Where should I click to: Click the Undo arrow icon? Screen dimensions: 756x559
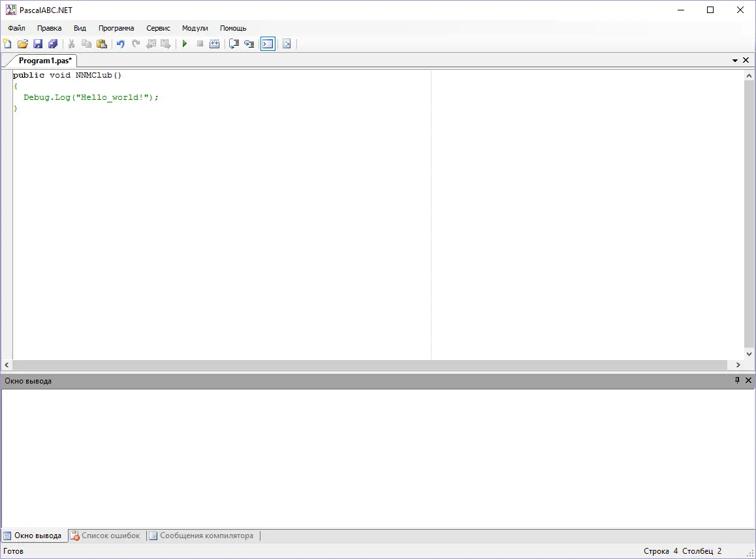tap(121, 44)
